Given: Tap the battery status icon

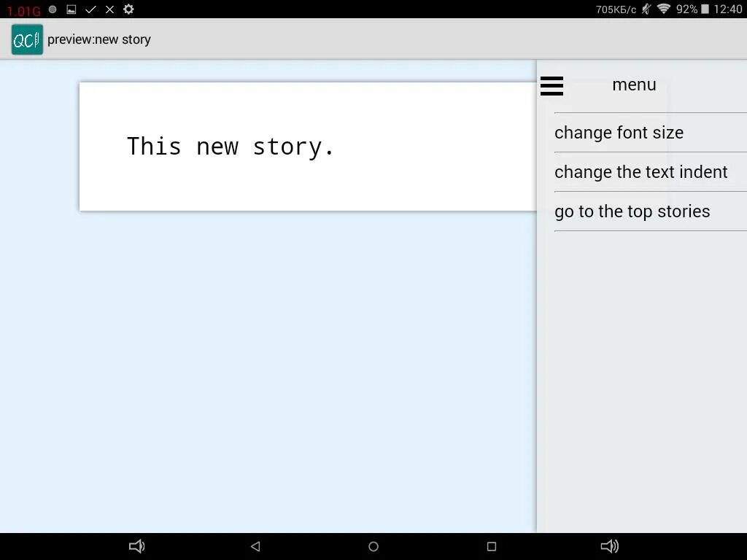Looking at the screenshot, I should [x=705, y=9].
